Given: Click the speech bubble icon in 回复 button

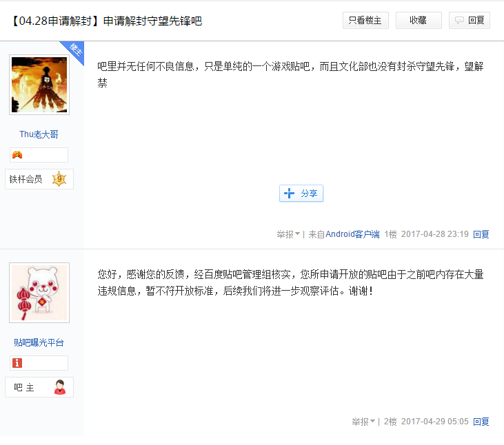Looking at the screenshot, I should (x=459, y=21).
